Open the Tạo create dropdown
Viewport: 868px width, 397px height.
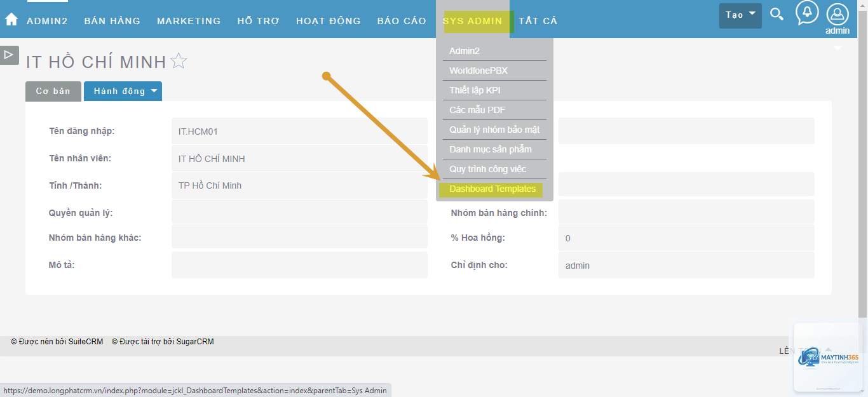pos(740,15)
